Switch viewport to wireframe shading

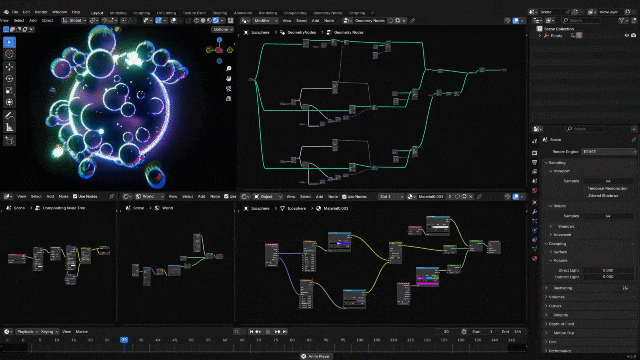[196, 20]
